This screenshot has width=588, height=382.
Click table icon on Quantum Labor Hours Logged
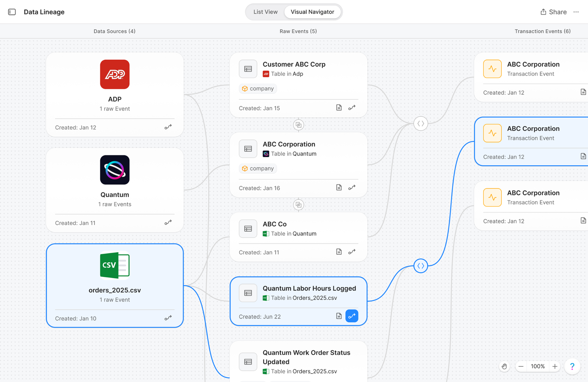(248, 293)
